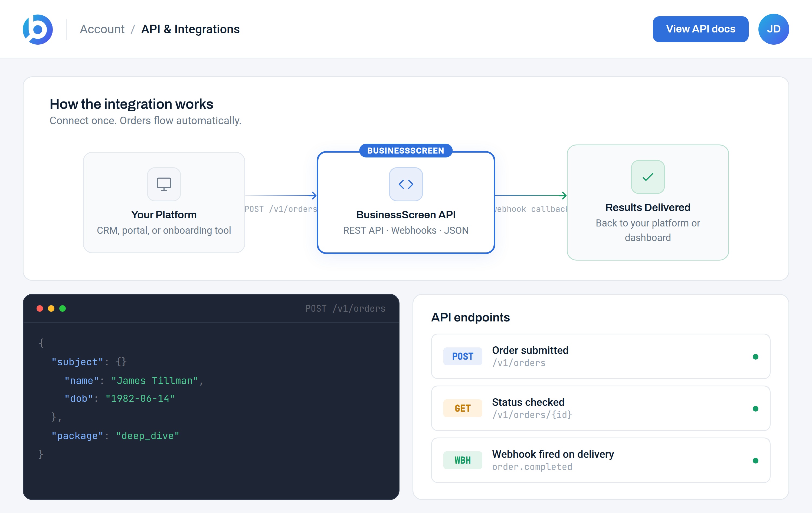The height and width of the screenshot is (513, 812).
Task: Click the monitor icon in Your Platform
Action: click(x=164, y=184)
